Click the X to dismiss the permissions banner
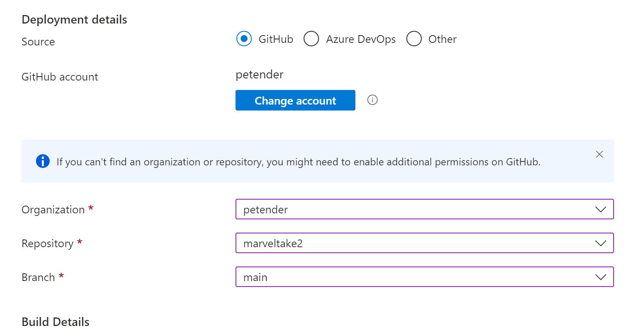 pos(599,154)
